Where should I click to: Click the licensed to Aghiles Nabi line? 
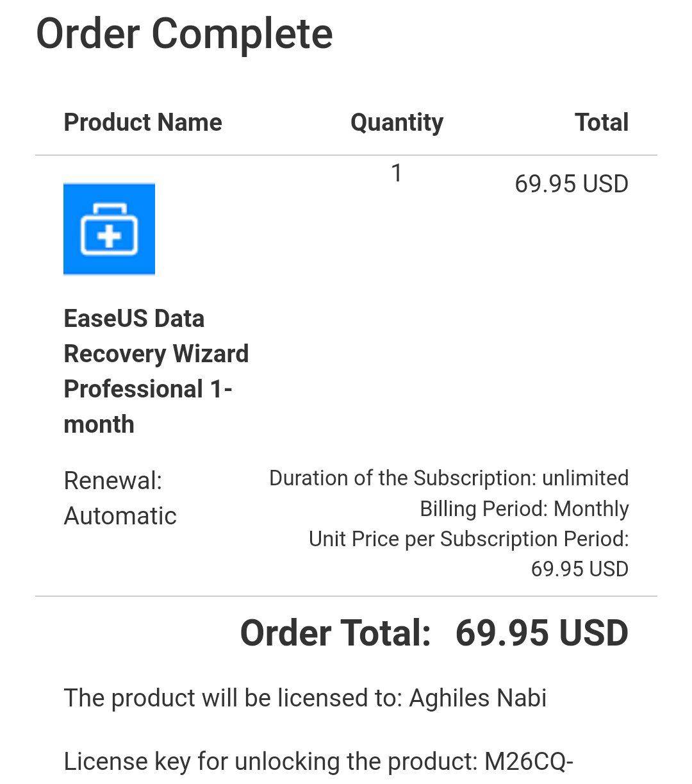(x=305, y=698)
